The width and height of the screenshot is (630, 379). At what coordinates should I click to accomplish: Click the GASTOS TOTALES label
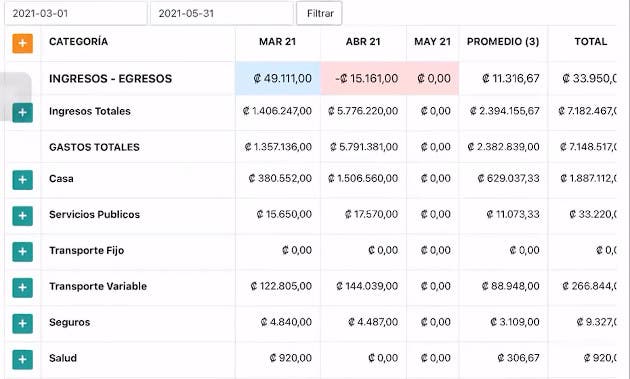pyautogui.click(x=94, y=147)
